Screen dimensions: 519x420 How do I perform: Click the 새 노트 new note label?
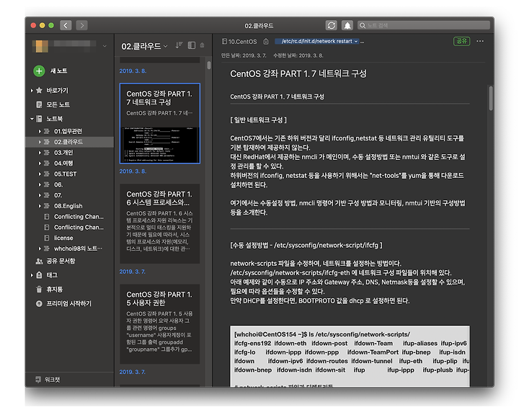tap(58, 71)
